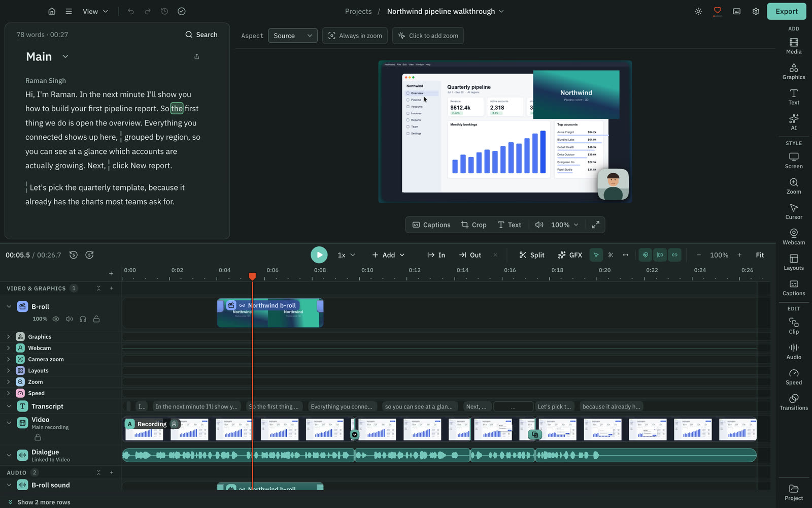Open Transitions panel

(x=794, y=402)
